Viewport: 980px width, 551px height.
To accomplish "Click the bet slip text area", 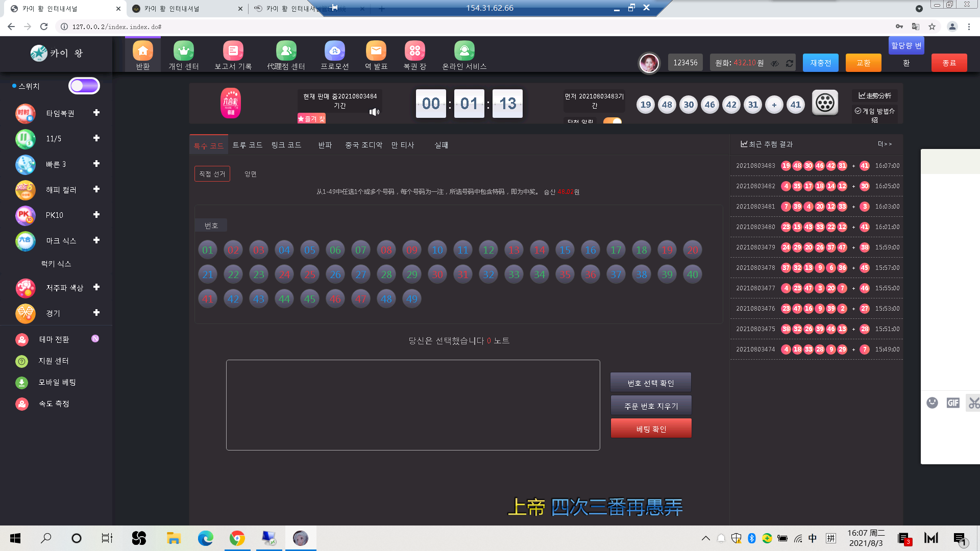I will (x=413, y=405).
